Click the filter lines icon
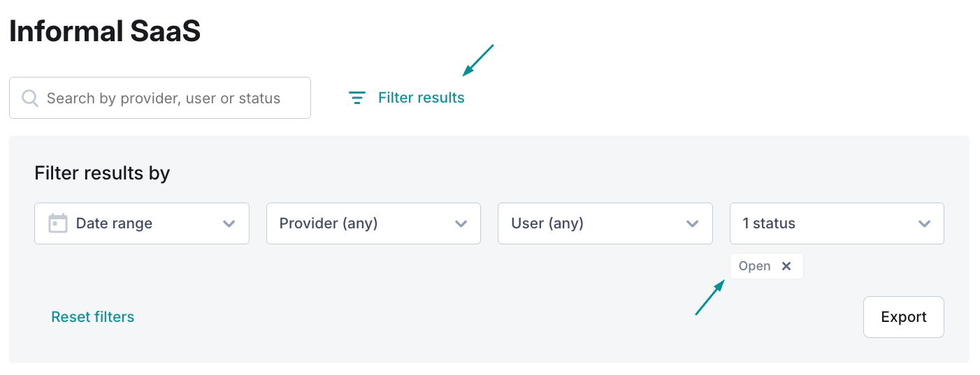Screen dimensions: 980x375 (357, 98)
